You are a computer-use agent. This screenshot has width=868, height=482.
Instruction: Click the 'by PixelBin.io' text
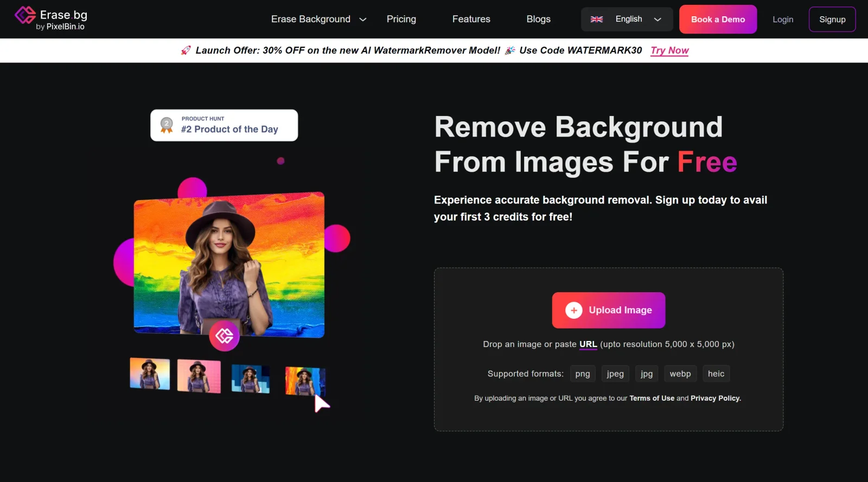tap(60, 27)
